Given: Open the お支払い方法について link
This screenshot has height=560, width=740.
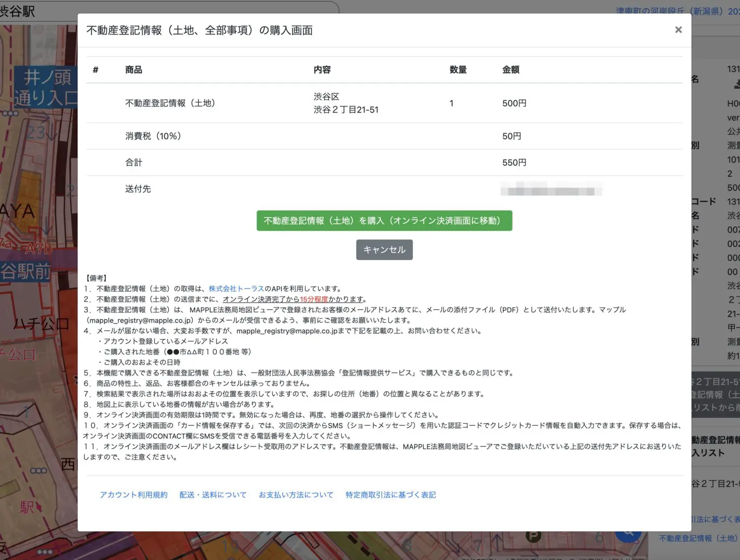Looking at the screenshot, I should 296,494.
